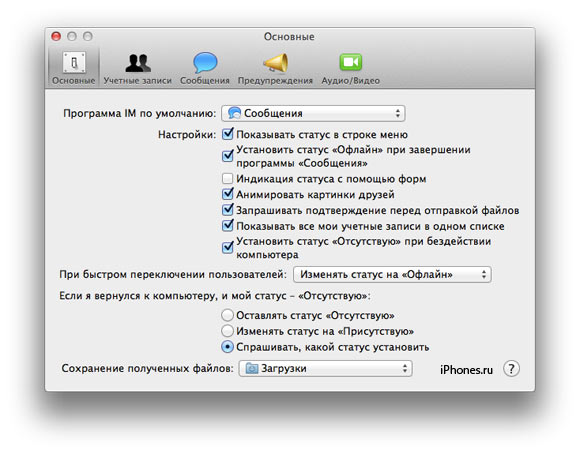Click the Программа IM по умолчанию label
The width and height of the screenshot is (580, 454).
point(139,113)
